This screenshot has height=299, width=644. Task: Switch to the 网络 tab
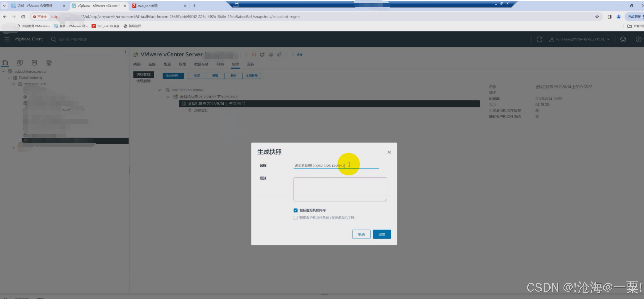(x=220, y=64)
